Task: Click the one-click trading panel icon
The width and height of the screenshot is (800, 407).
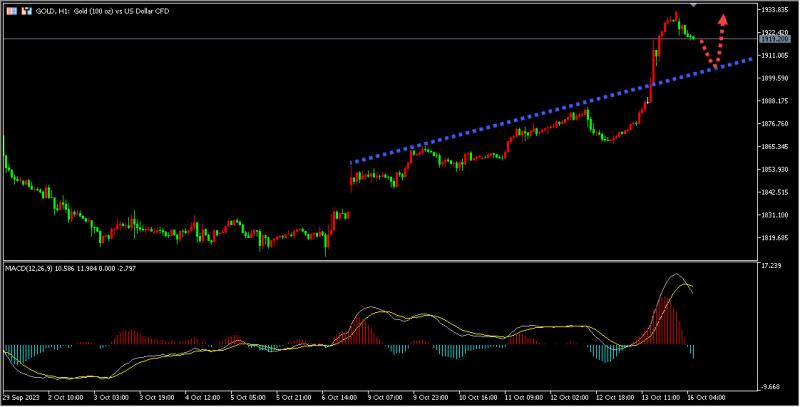Action: coord(12,11)
